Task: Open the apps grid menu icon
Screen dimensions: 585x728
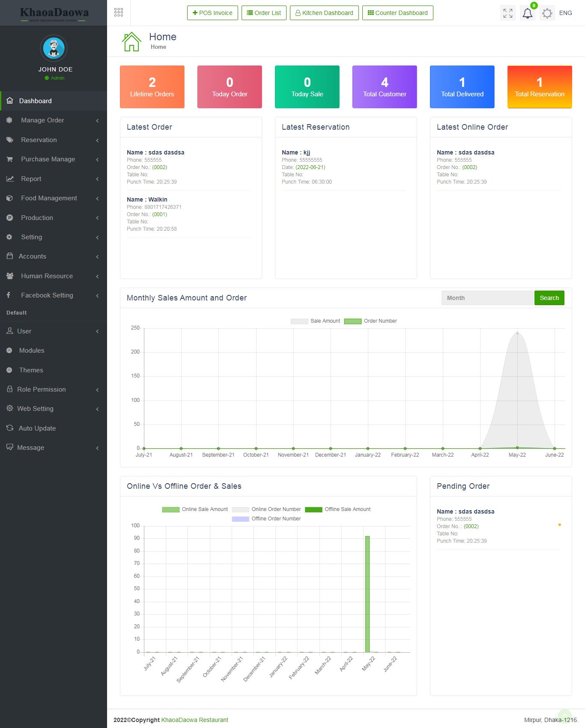Action: (x=119, y=12)
